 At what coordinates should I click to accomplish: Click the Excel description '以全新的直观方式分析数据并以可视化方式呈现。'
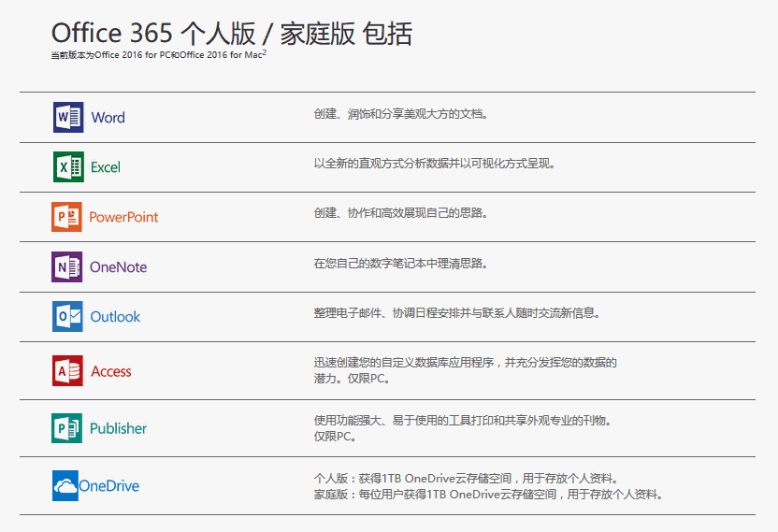tap(435, 164)
